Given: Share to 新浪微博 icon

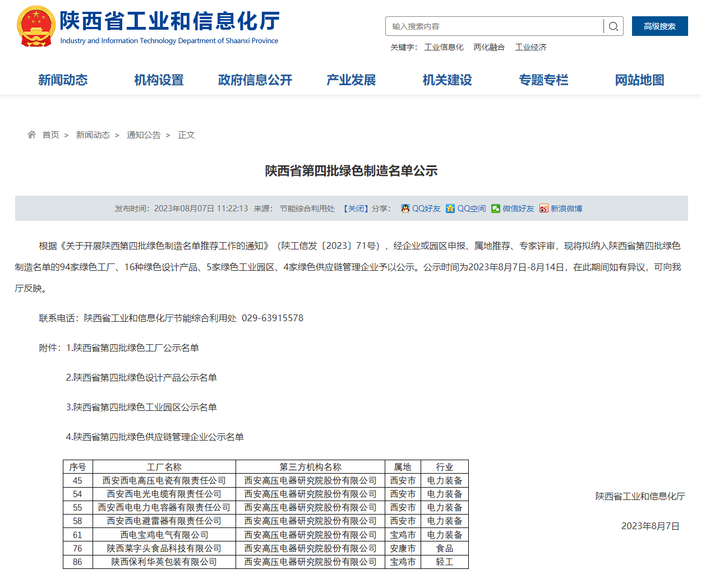Looking at the screenshot, I should click(543, 209).
